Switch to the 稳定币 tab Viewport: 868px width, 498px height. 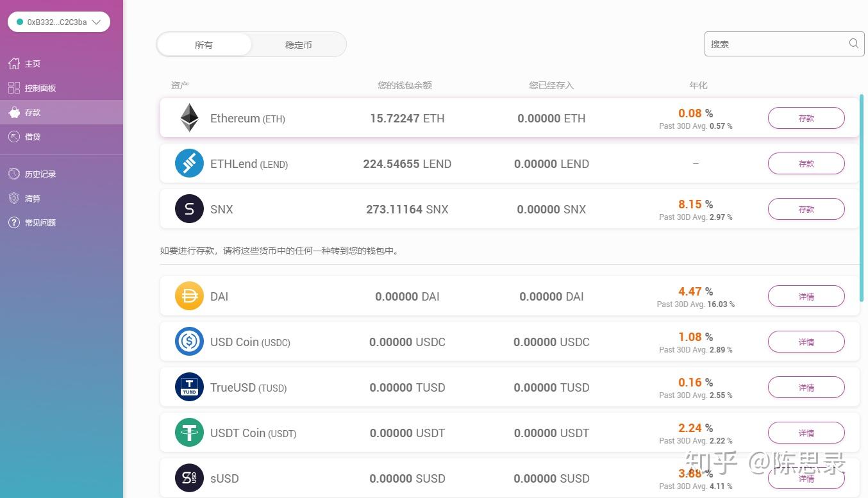pyautogui.click(x=298, y=44)
